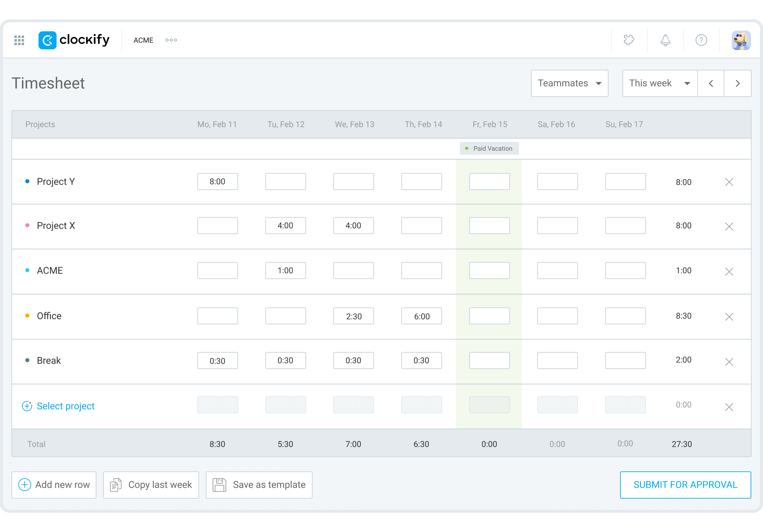Open the notifications bell
This screenshot has width=763, height=532.
coord(665,40)
